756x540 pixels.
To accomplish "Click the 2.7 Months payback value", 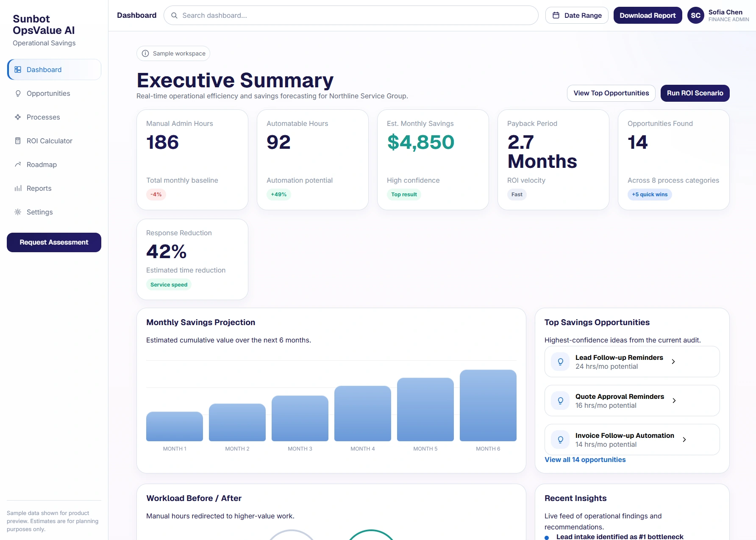I will pos(542,152).
